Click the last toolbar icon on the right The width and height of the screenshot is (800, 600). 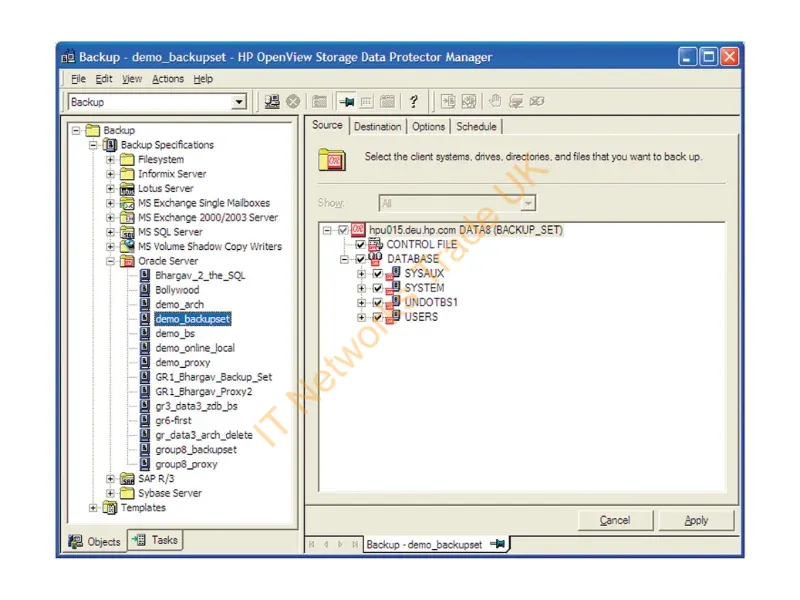coord(537,102)
